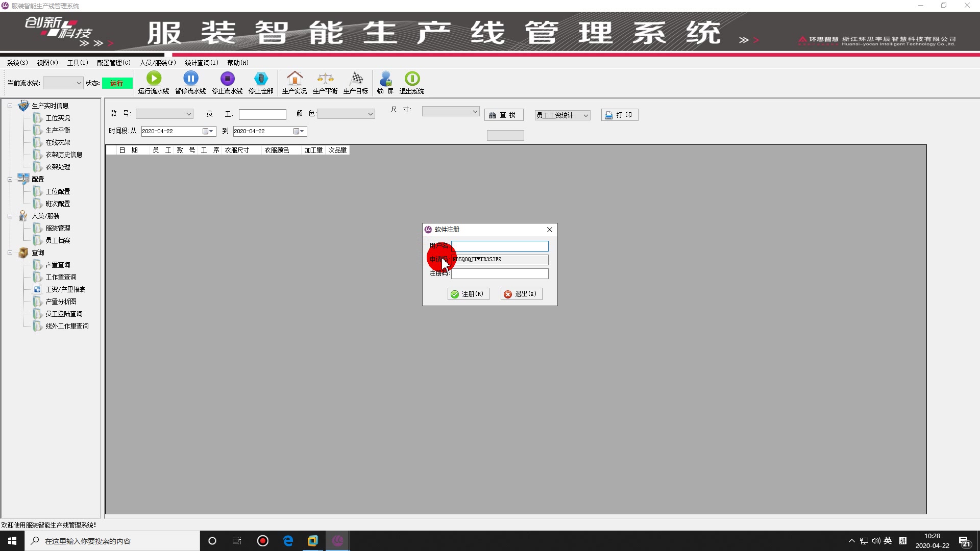Click the taskbar search box
Image resolution: width=980 pixels, height=551 pixels.
point(112,541)
